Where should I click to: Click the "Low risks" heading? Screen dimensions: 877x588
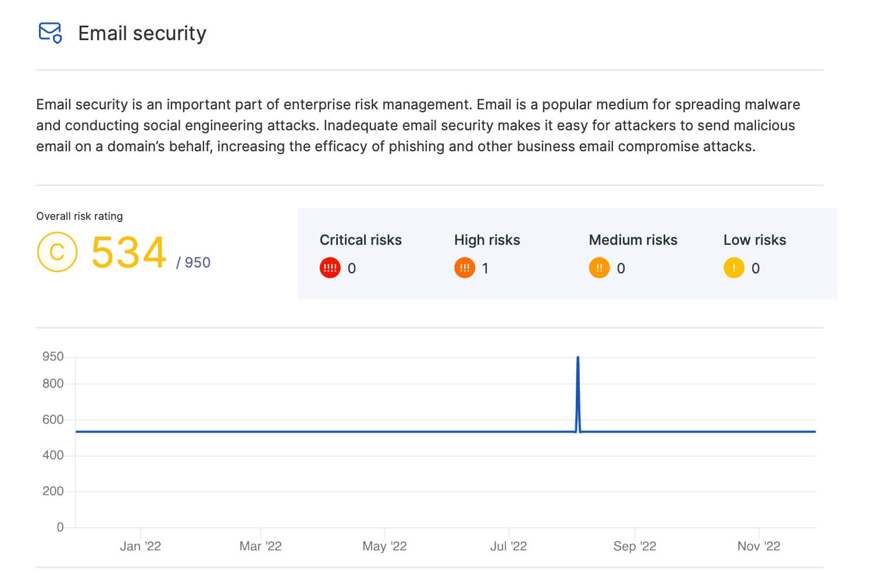coord(754,240)
